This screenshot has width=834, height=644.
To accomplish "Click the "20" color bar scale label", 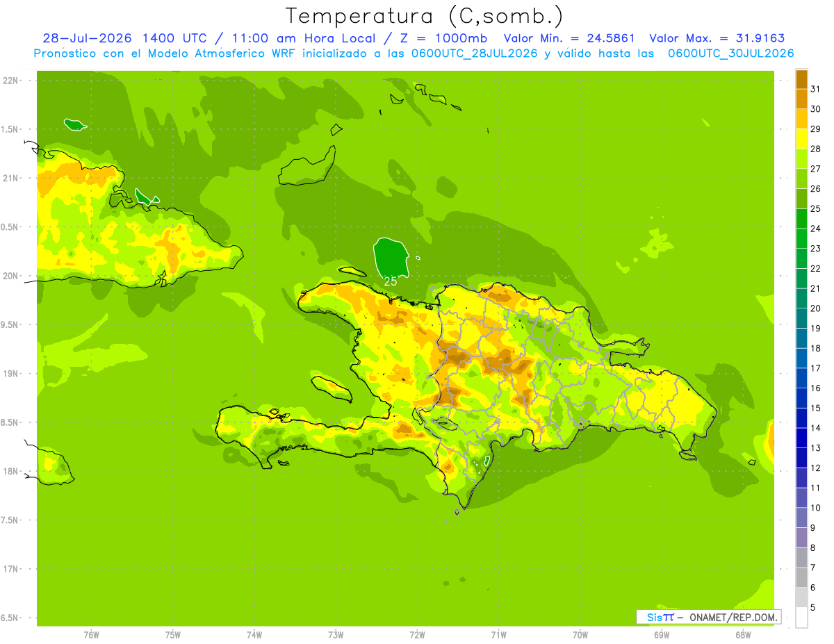I will tap(816, 308).
